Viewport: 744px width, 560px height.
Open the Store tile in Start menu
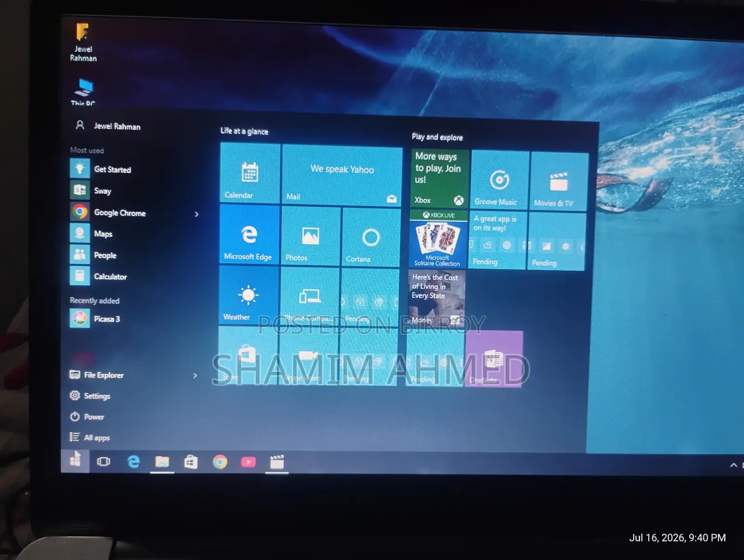pos(248,355)
